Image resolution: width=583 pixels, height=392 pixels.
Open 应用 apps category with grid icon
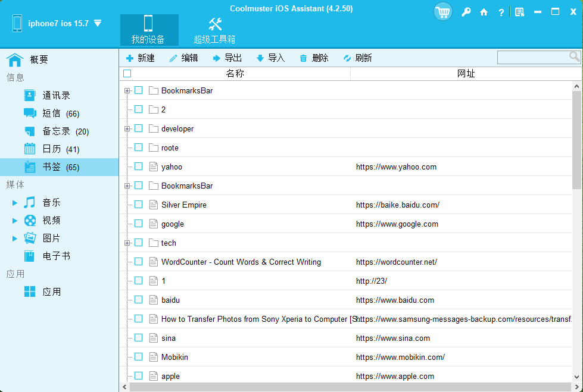42,291
